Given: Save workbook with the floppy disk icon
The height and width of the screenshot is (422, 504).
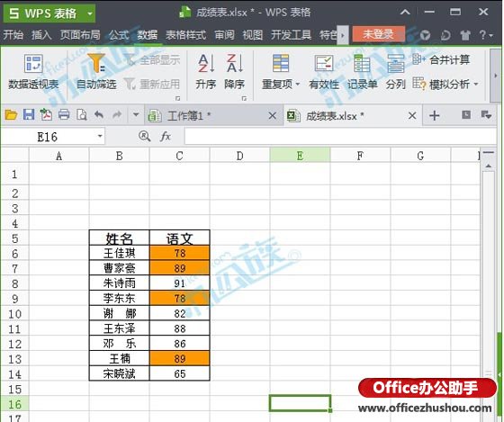Looking at the screenshot, I should coord(29,115).
